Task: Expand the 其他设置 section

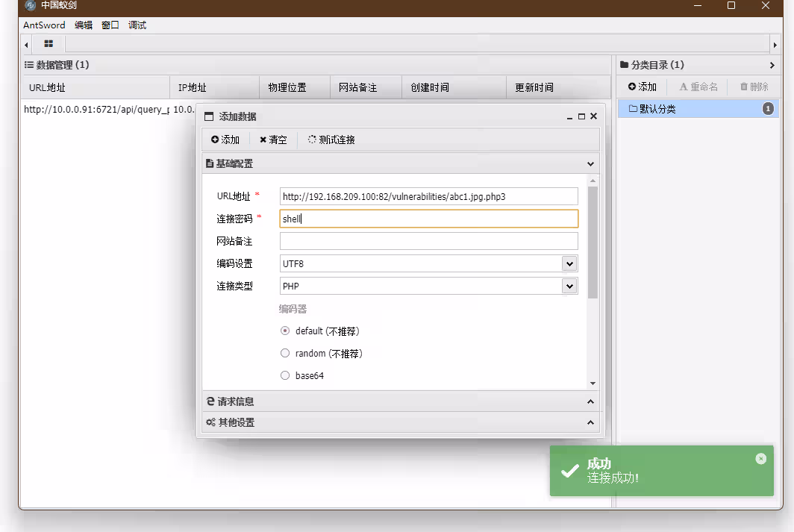Action: click(x=400, y=422)
